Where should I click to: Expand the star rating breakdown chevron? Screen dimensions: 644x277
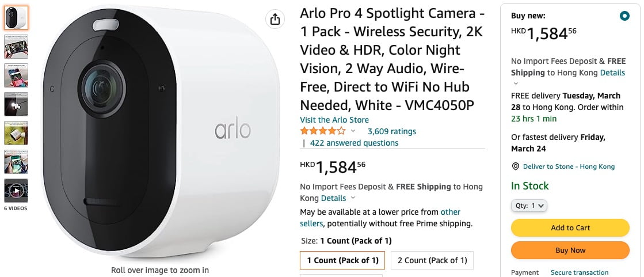(x=353, y=131)
